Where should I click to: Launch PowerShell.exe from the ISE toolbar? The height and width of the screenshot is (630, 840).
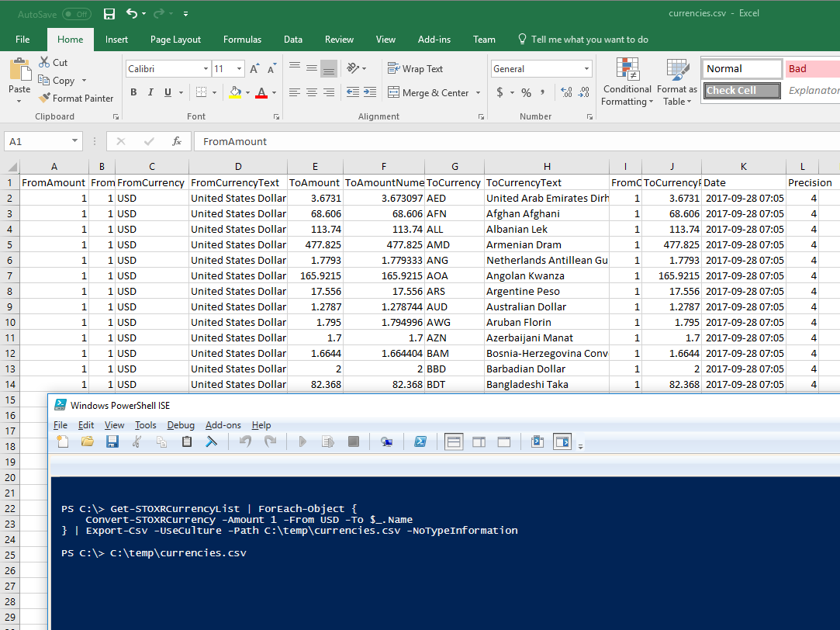click(420, 441)
